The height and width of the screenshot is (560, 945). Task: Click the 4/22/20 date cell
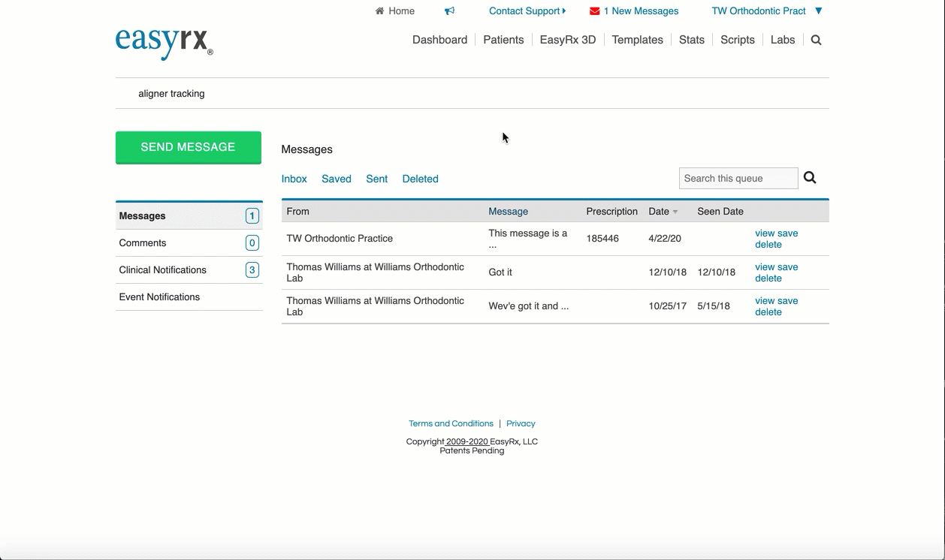665,239
